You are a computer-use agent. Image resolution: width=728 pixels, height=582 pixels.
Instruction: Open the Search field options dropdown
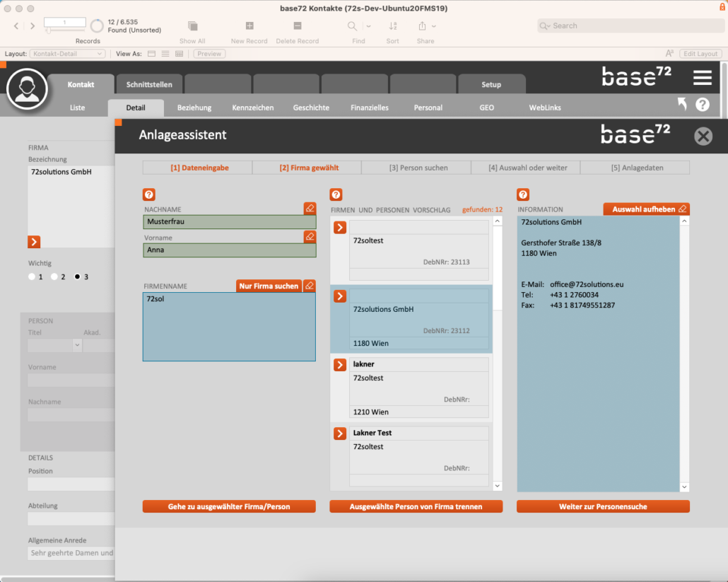[545, 26]
